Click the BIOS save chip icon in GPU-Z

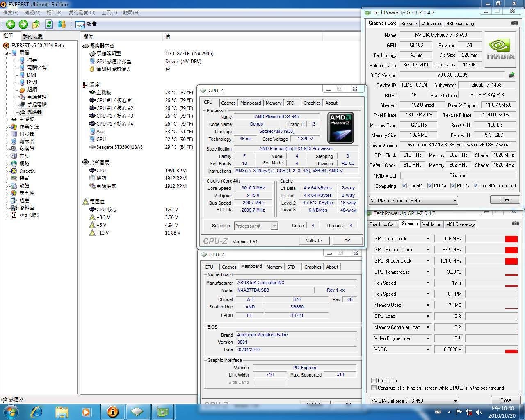click(511, 75)
